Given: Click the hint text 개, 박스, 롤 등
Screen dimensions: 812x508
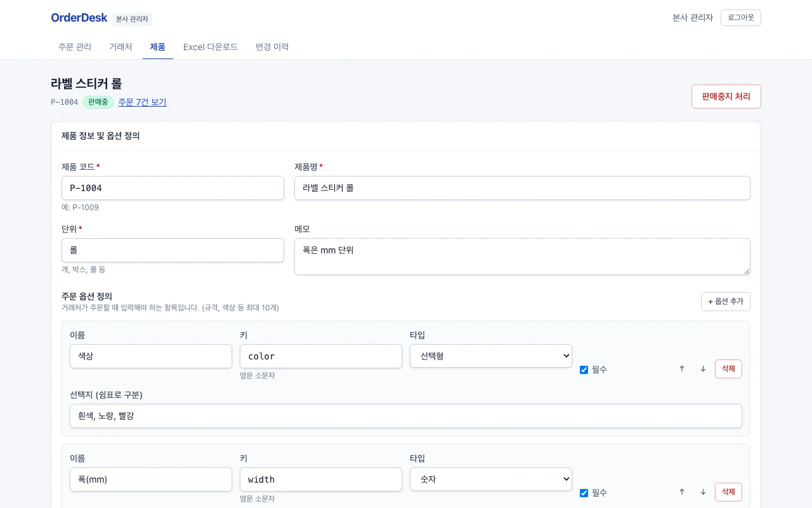Looking at the screenshot, I should coord(84,270).
